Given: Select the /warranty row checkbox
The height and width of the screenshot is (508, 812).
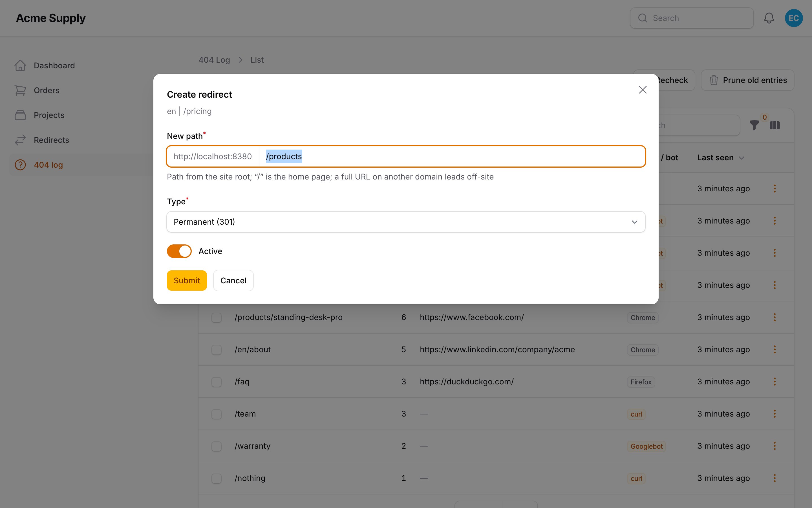Looking at the screenshot, I should point(217,446).
